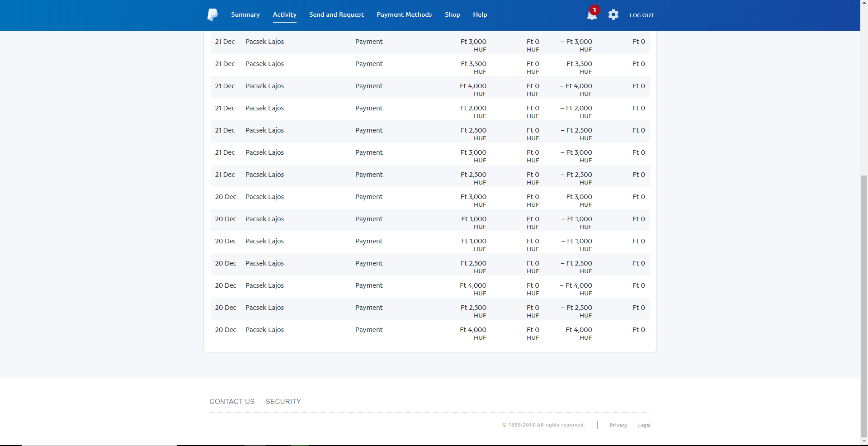The height and width of the screenshot is (446, 868).
Task: Open the Privacy footer link
Action: (x=618, y=425)
